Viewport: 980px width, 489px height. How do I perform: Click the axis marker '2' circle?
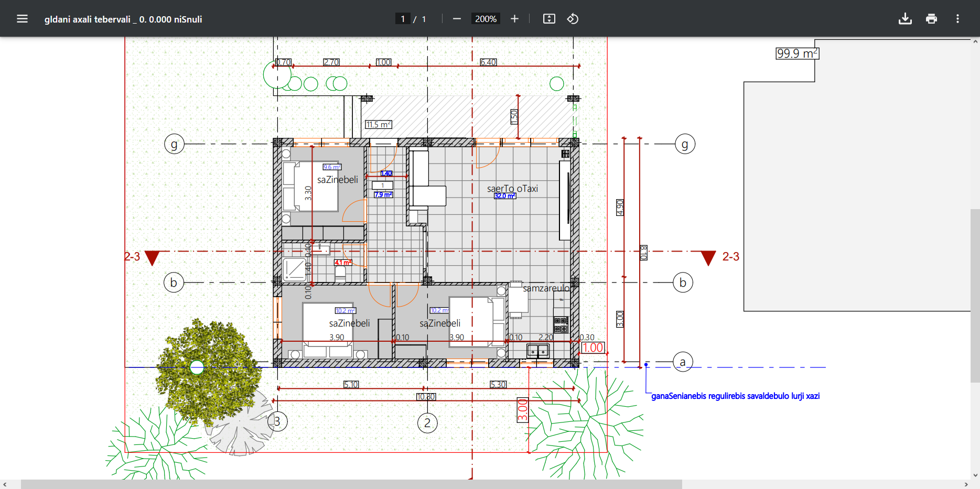click(x=427, y=423)
